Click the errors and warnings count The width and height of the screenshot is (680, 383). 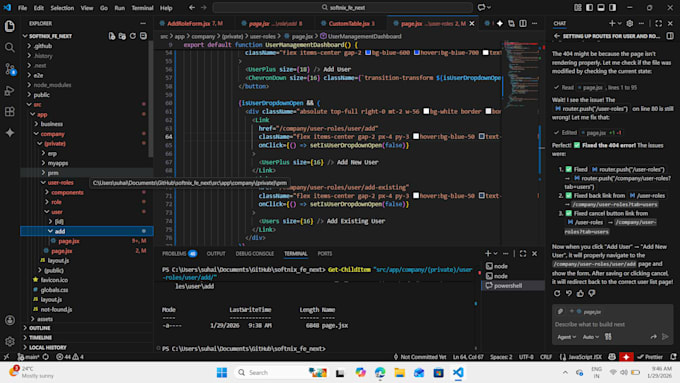pyautogui.click(x=70, y=357)
